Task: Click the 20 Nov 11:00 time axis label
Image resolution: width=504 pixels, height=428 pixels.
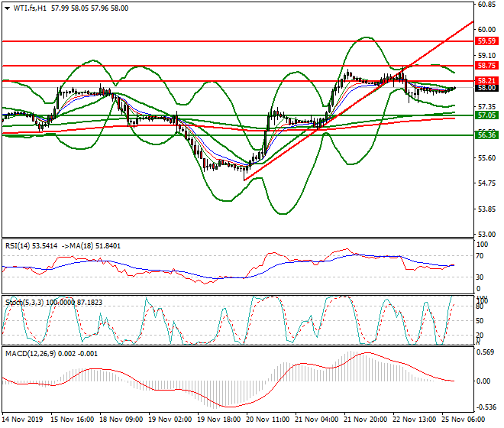Action: [x=267, y=420]
